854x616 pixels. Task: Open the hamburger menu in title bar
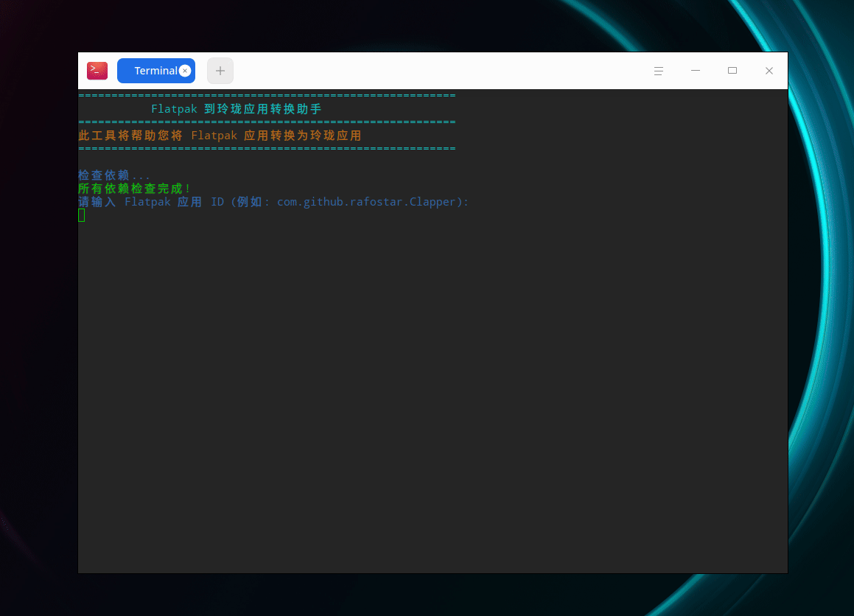[659, 71]
